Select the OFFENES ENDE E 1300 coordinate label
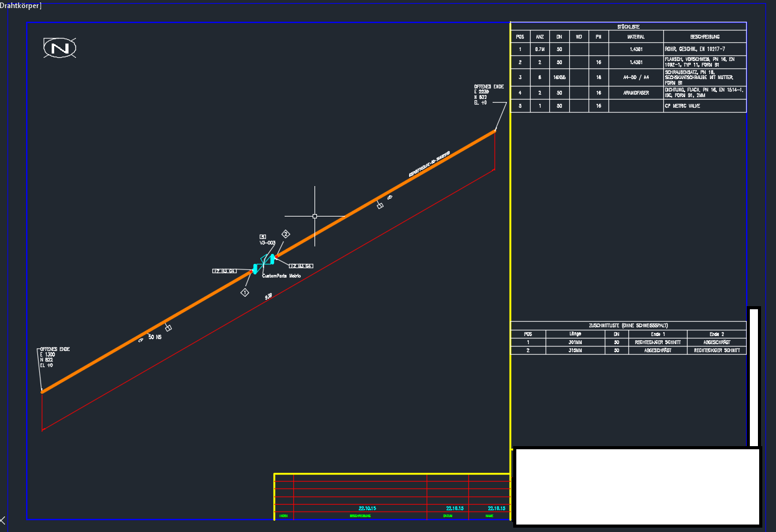 pyautogui.click(x=55, y=357)
